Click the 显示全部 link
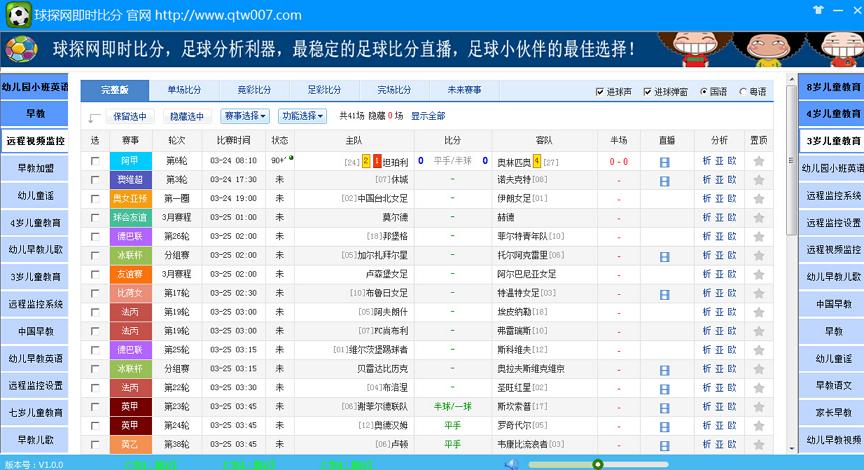 pyautogui.click(x=428, y=116)
